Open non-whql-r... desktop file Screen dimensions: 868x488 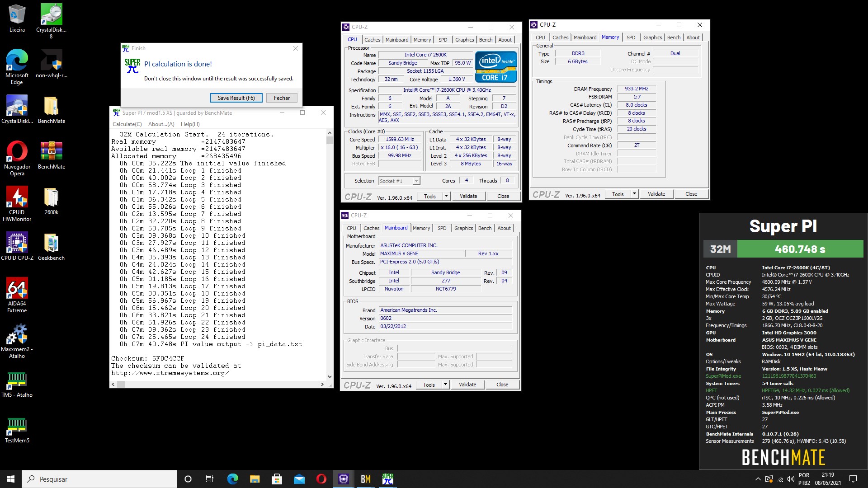tap(51, 64)
